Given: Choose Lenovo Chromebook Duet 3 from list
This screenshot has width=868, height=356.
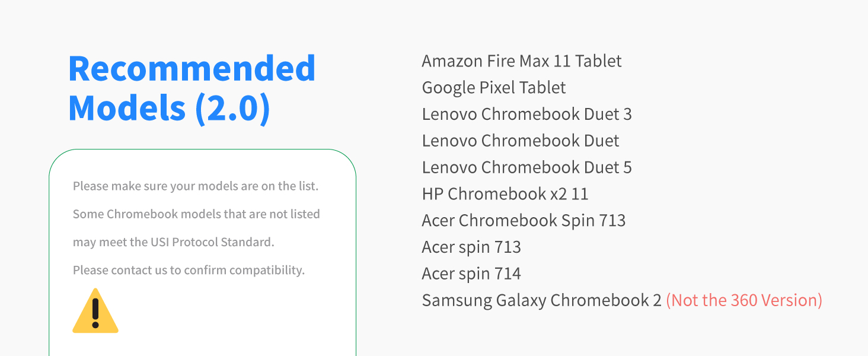Looking at the screenshot, I should [526, 114].
